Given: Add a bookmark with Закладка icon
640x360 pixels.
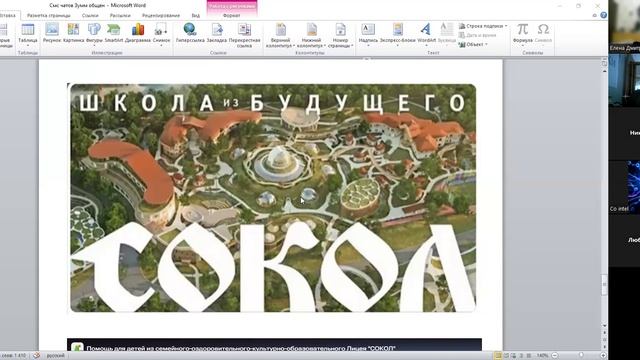Looking at the screenshot, I should [x=217, y=33].
